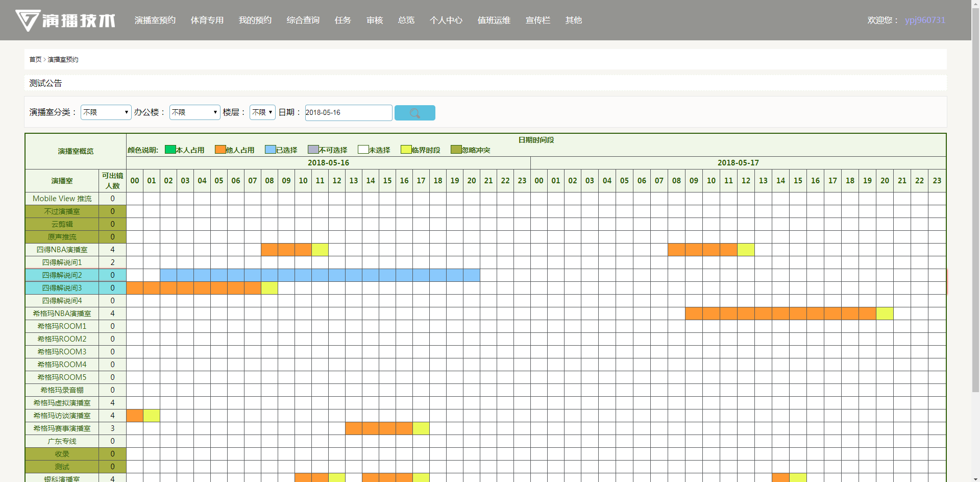
Task: Open the 个人中心 menu item
Action: click(446, 20)
